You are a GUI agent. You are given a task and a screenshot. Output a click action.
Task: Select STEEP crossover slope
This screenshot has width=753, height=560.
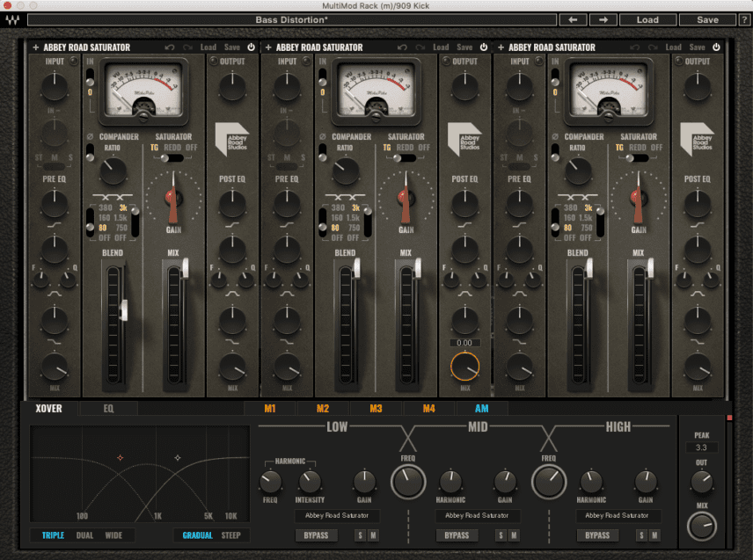(x=231, y=535)
